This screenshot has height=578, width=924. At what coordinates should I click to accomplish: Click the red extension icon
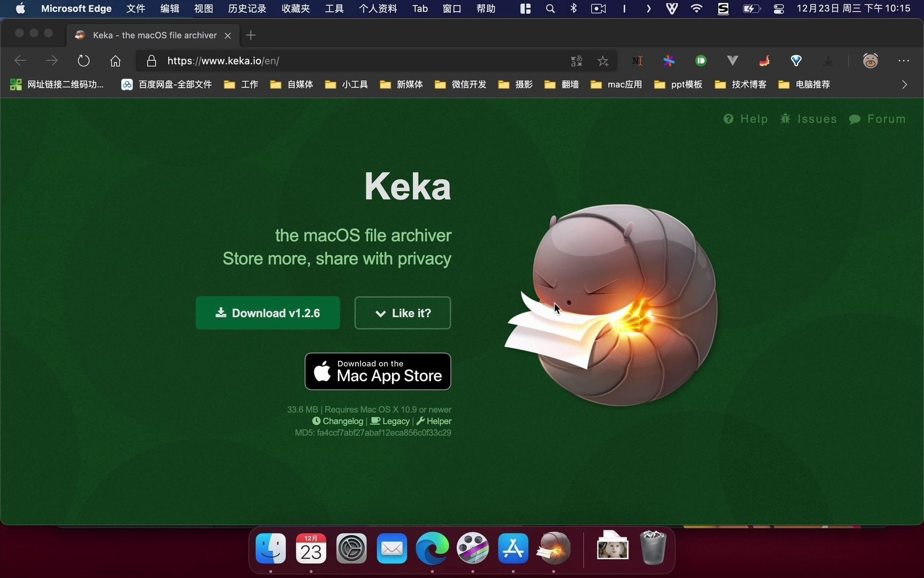tap(765, 61)
